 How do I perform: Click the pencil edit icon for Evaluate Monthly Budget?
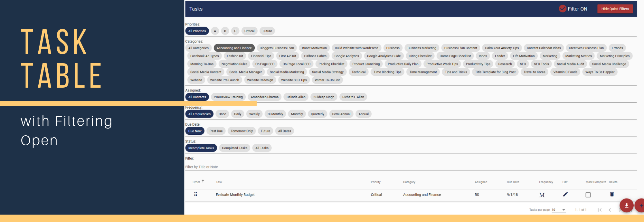(x=565, y=194)
